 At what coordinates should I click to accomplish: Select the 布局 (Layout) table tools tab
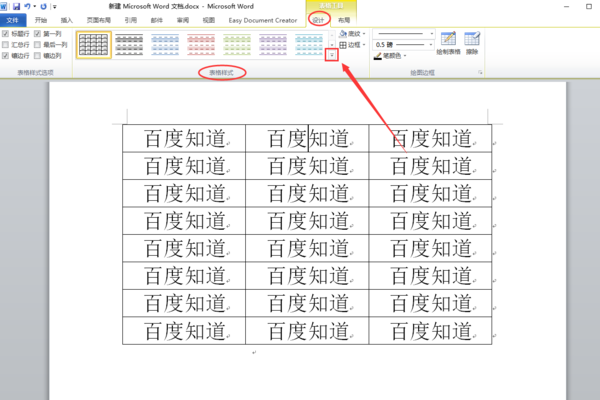[x=344, y=20]
